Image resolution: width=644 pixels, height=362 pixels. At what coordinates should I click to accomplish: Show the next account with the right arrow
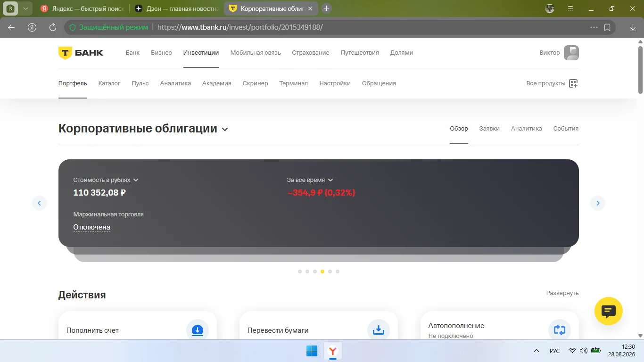[x=598, y=203]
